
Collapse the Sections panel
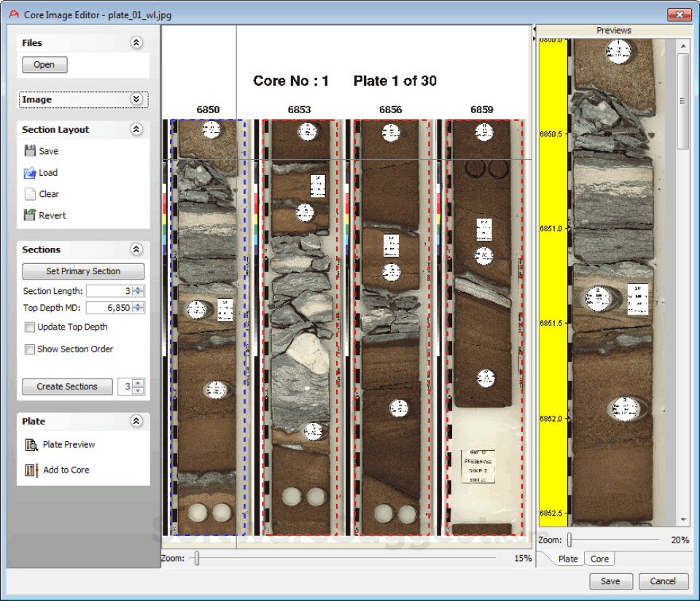(x=136, y=249)
